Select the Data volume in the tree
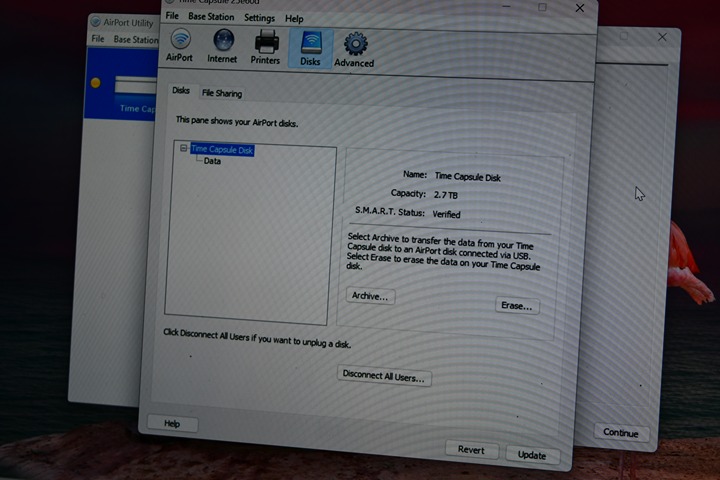Viewport: 720px width, 480px height. [x=212, y=161]
